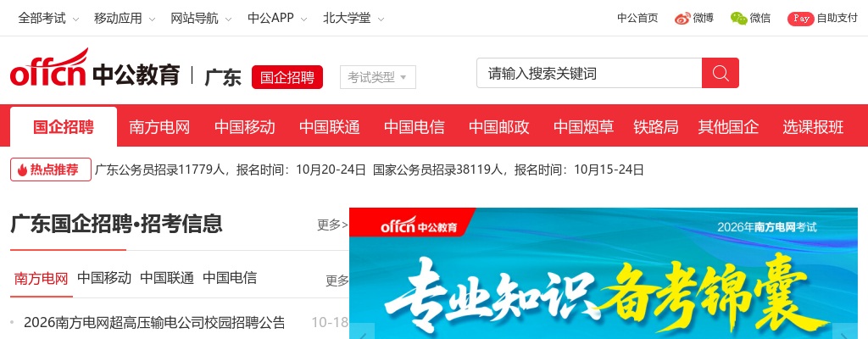Image resolution: width=868 pixels, height=339 pixels.
Task: Expand the 北大学堂 dropdown
Action: point(353,19)
